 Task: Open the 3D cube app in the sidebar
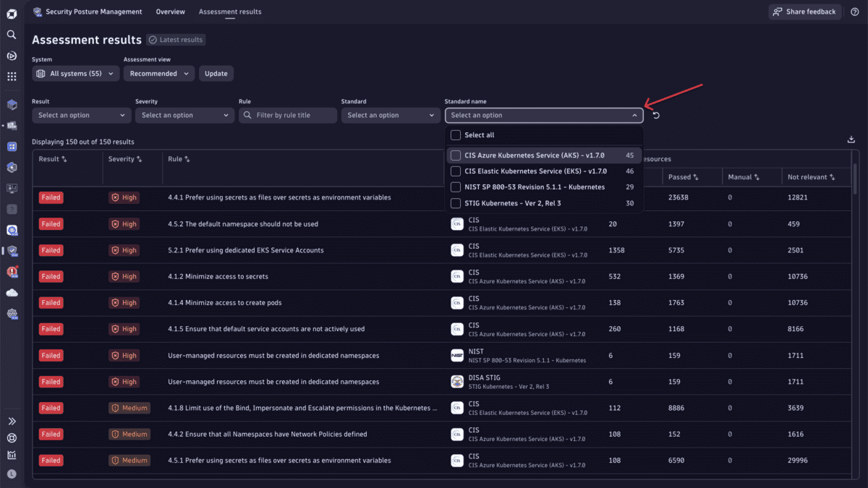[x=12, y=105]
